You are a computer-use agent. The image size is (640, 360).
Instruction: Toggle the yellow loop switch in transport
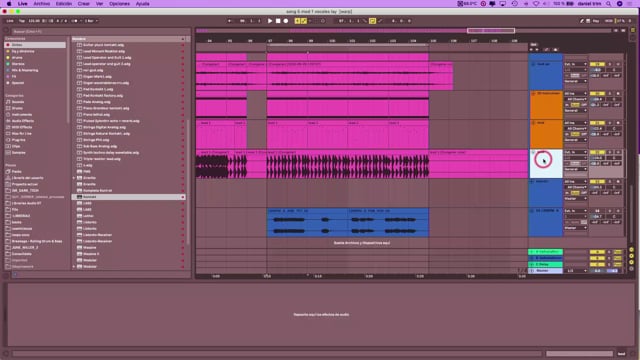pyautogui.click(x=372, y=21)
